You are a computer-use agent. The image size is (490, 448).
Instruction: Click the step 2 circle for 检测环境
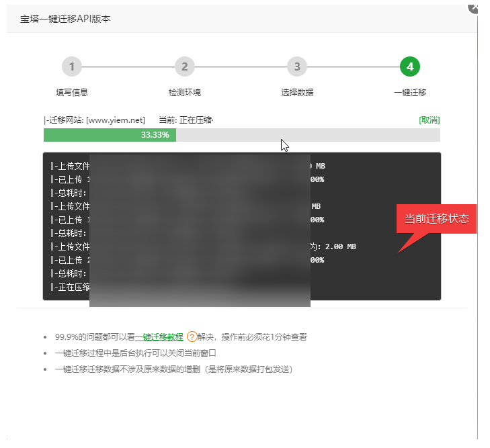[184, 66]
